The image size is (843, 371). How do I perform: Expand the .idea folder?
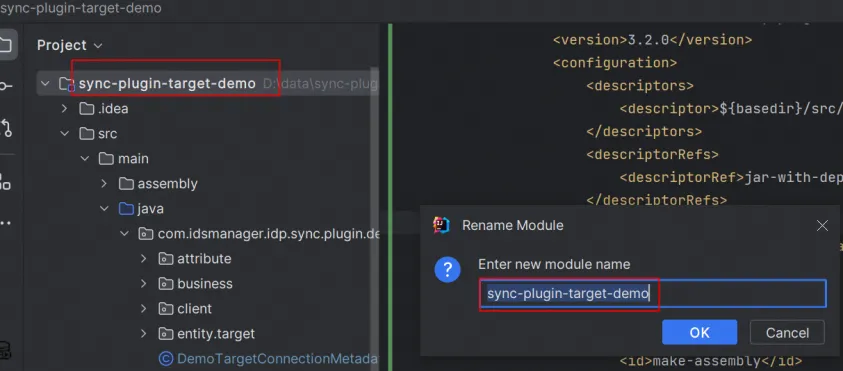coord(65,109)
